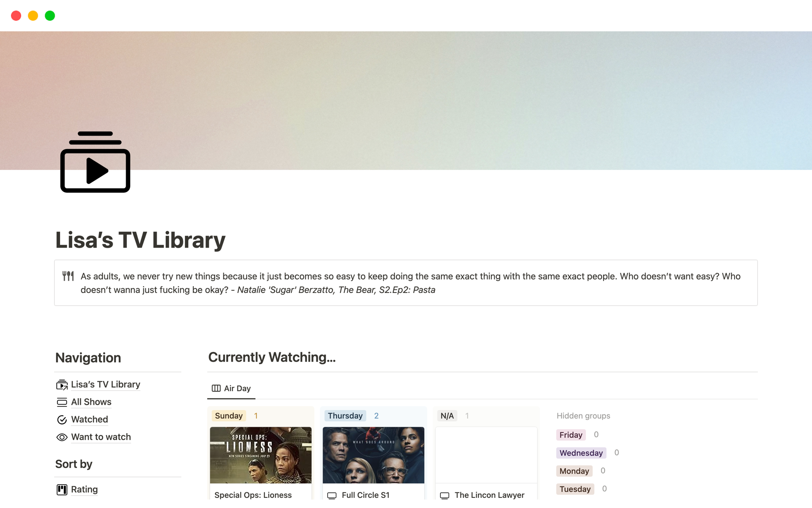Show the hidden Wednesday group
Viewport: 812px width, 508px height.
click(x=581, y=453)
